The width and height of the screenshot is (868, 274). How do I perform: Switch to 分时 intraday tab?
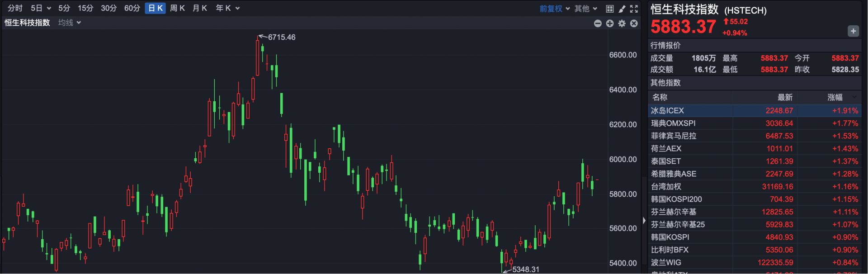[15, 8]
